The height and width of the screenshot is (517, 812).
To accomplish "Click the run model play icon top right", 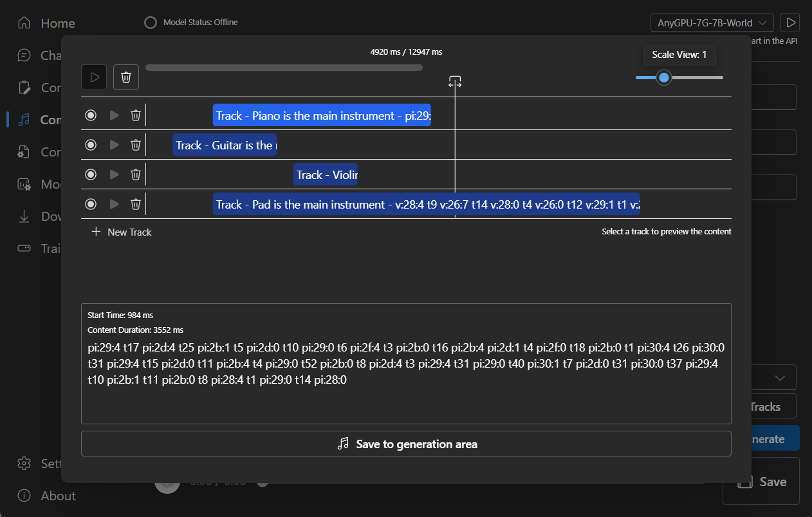I will [x=789, y=23].
